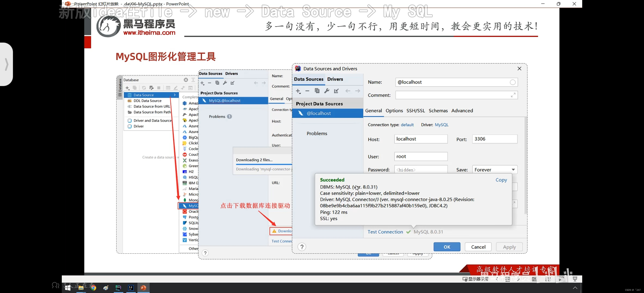Image resolution: width=644 pixels, height=293 pixels.
Task: Click the crosshair locate icon in Database header
Action: [186, 80]
